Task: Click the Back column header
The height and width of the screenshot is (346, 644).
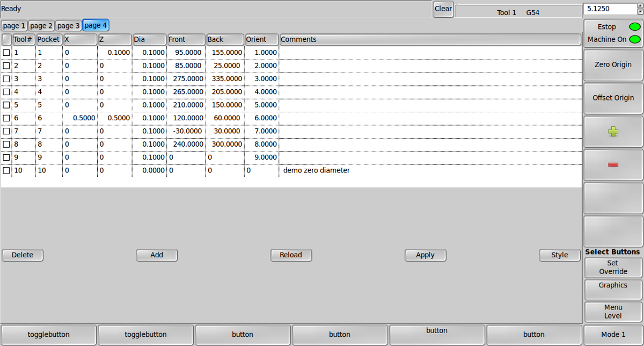Action: coord(225,39)
